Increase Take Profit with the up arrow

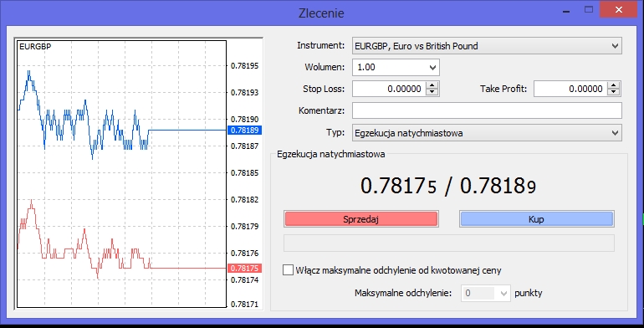(x=614, y=85)
